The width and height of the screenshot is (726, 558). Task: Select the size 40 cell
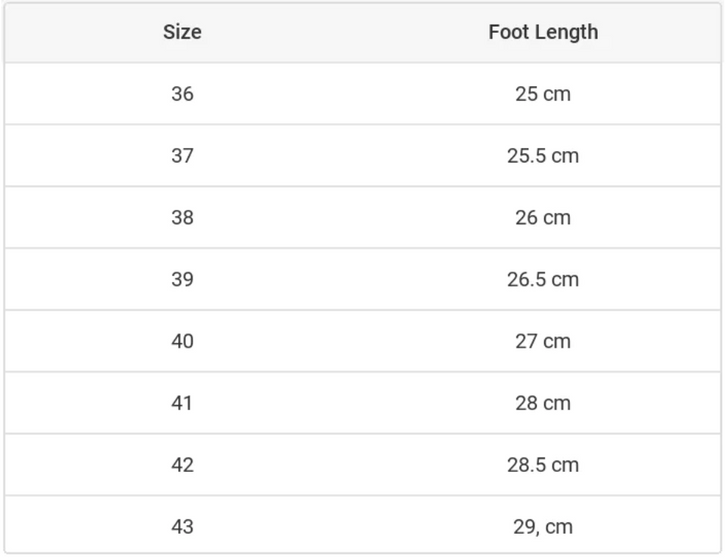click(x=182, y=341)
